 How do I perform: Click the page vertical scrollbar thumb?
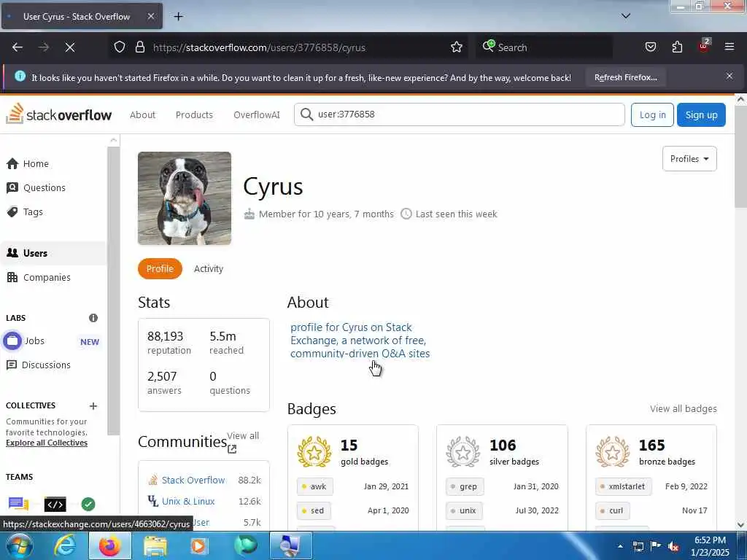[x=740, y=157]
